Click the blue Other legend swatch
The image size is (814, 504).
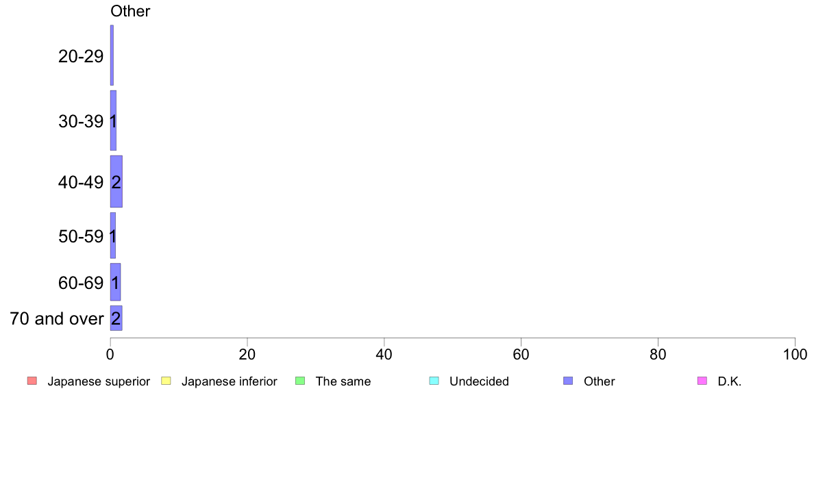[569, 381]
